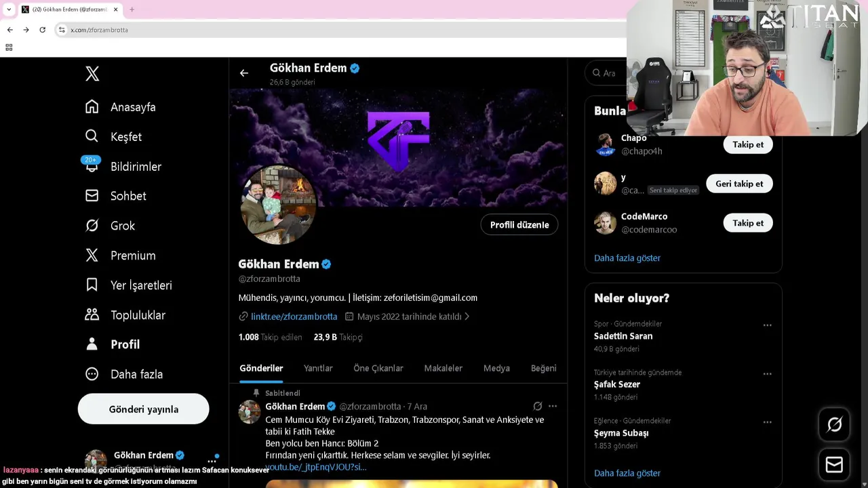Open Chapo avatar in suggestions
The height and width of the screenshot is (488, 868).
(x=605, y=144)
